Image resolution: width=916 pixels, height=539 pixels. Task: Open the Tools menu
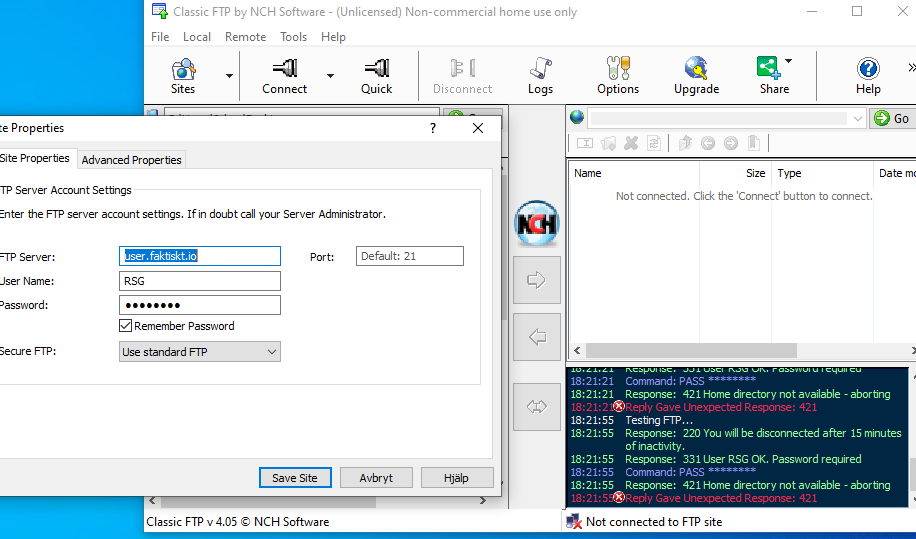(293, 37)
